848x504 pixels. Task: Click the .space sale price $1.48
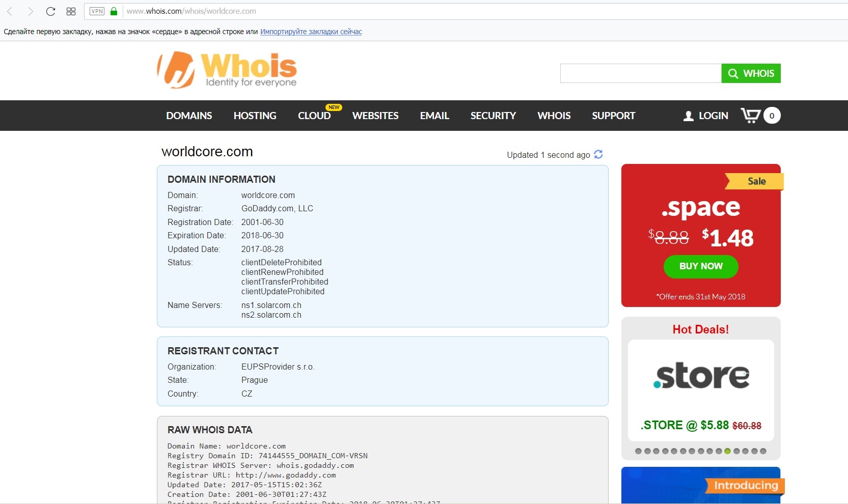pos(727,238)
